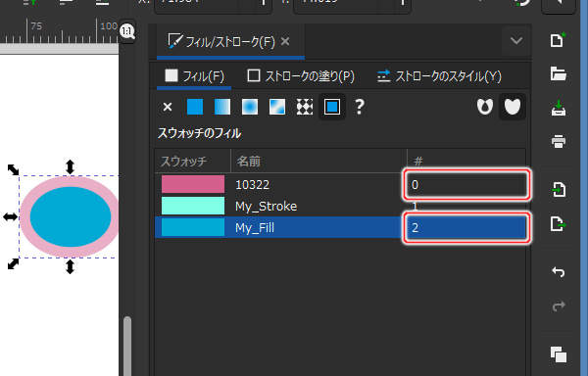Close the Fill/Stroke dialog tab
588x376 pixels.
[x=285, y=41]
